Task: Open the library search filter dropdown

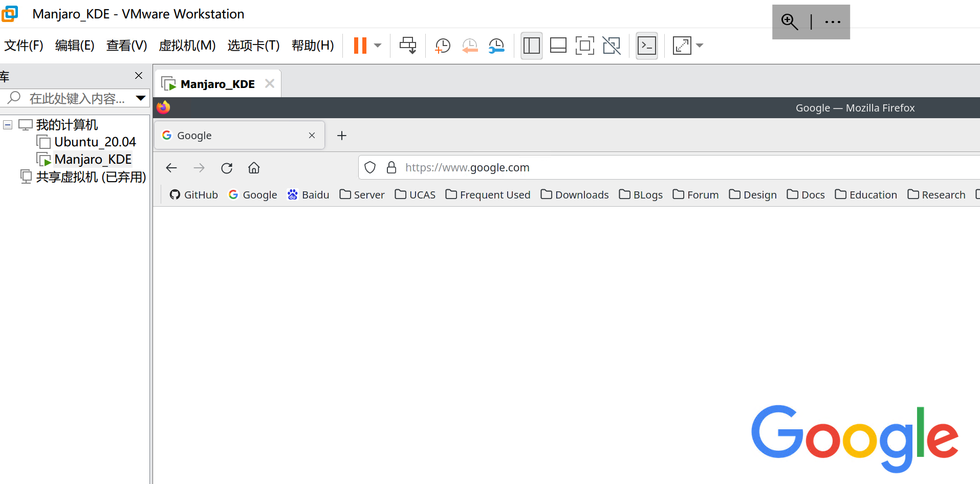Action: (141, 98)
